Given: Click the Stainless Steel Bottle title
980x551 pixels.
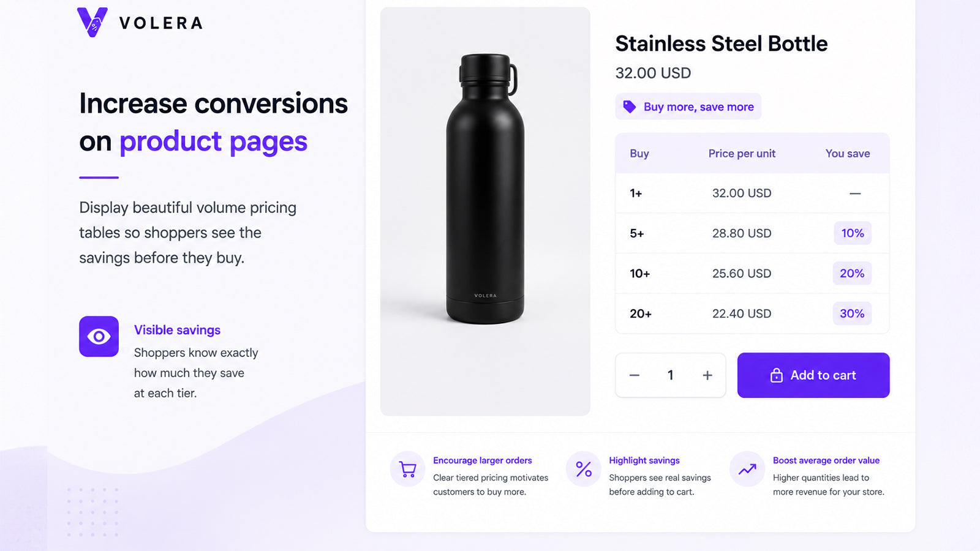Looking at the screenshot, I should point(722,43).
